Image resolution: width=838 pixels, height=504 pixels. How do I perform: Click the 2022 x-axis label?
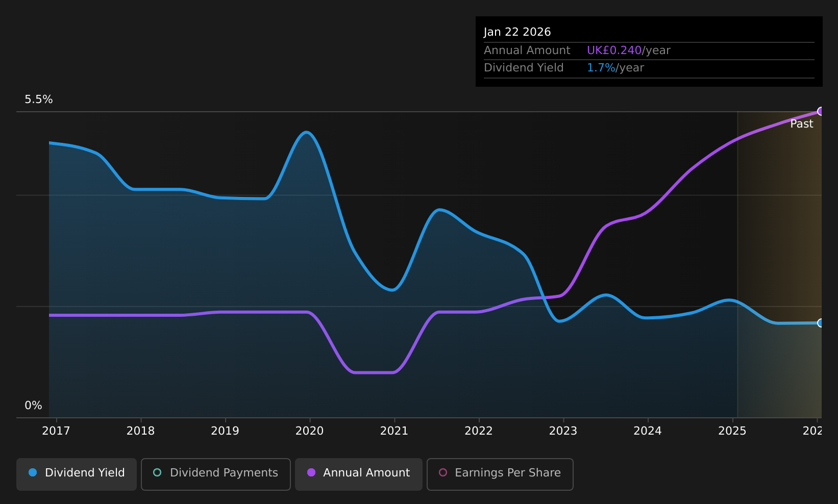pos(479,431)
